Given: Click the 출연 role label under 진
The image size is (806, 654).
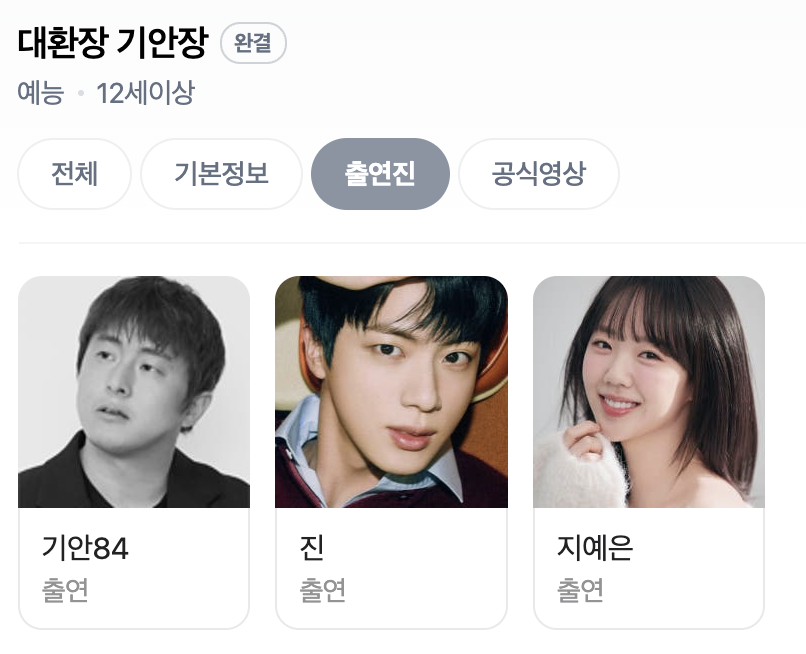Looking at the screenshot, I should click(x=323, y=590).
